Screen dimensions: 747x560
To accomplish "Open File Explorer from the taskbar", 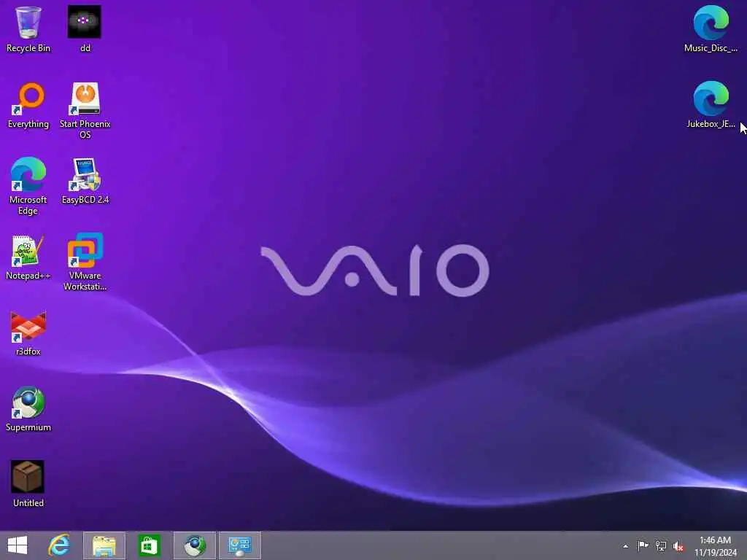I will (x=104, y=545).
